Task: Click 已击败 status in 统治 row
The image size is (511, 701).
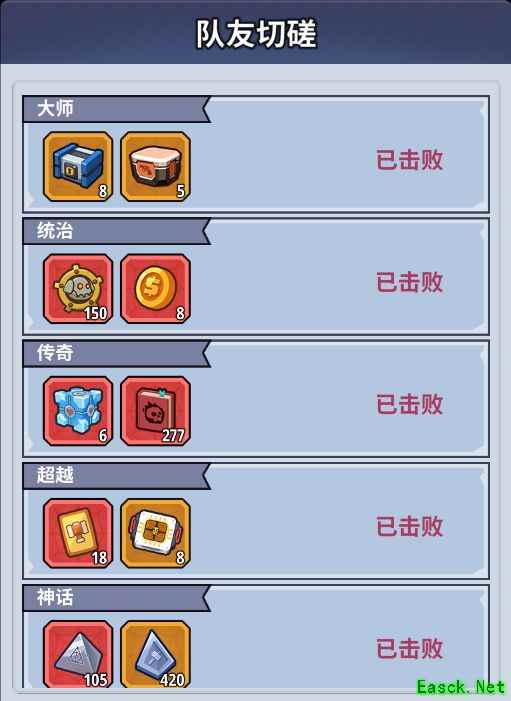Action: 410,282
